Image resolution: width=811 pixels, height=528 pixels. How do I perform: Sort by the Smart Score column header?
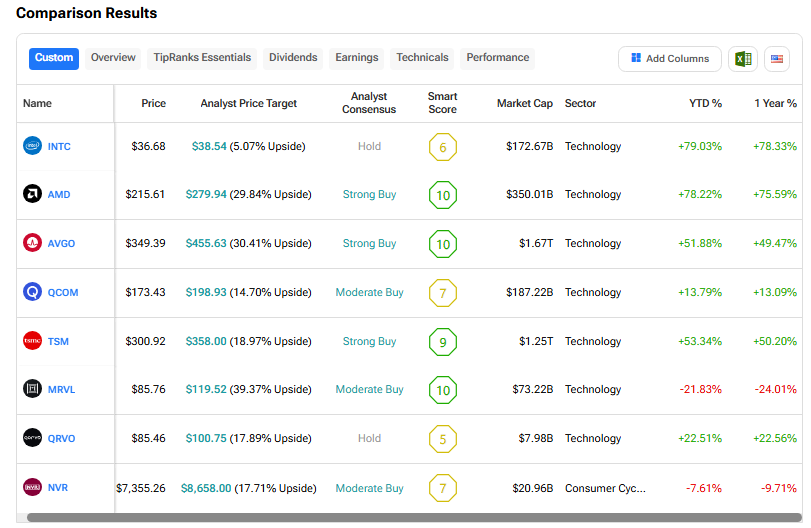pos(442,103)
